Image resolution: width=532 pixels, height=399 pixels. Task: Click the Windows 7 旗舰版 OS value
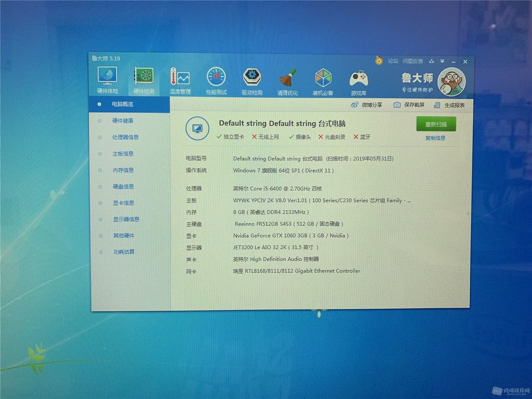[x=283, y=171]
